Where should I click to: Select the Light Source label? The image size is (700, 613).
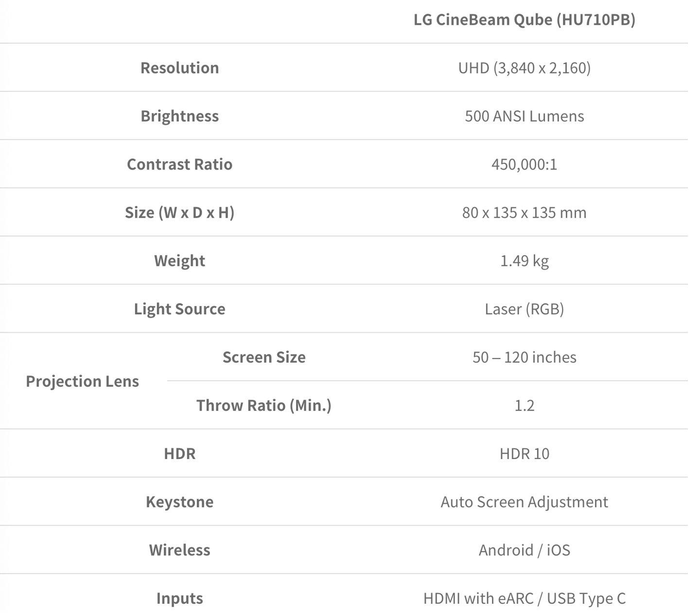point(180,309)
